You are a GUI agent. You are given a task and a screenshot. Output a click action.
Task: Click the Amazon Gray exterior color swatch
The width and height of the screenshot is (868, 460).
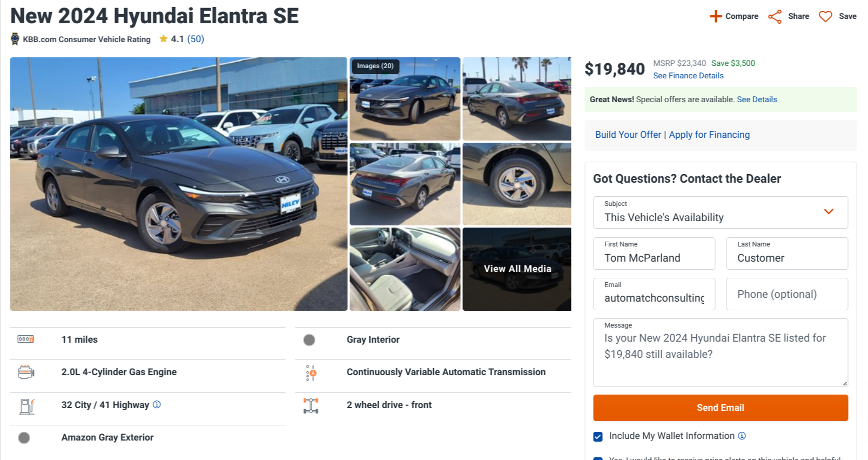24,438
